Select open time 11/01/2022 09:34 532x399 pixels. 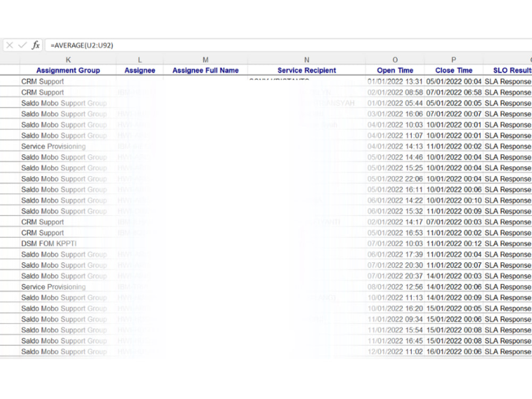tap(395, 319)
